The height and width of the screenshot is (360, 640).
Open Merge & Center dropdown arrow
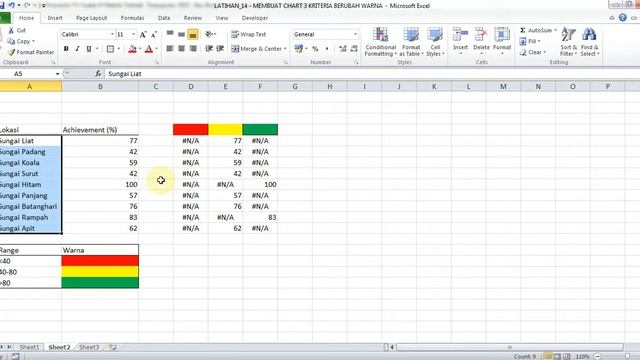(x=285, y=49)
